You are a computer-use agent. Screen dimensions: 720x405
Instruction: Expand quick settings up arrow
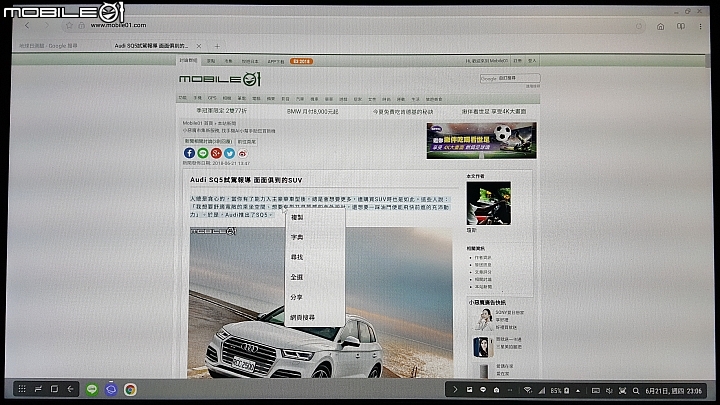[x=578, y=391]
